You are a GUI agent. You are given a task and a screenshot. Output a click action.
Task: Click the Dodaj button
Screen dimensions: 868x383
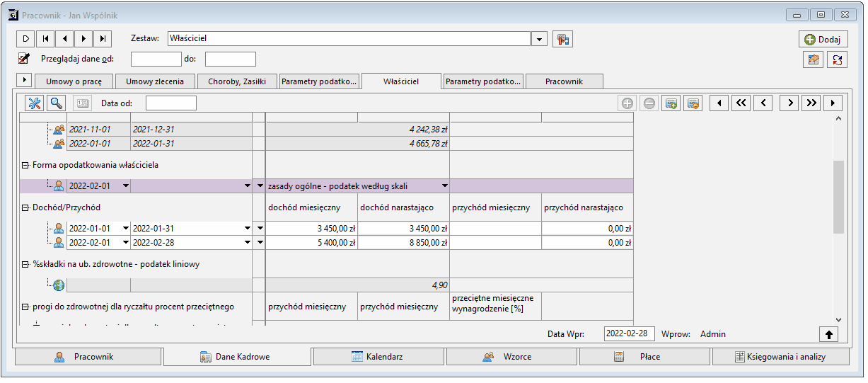tap(823, 40)
